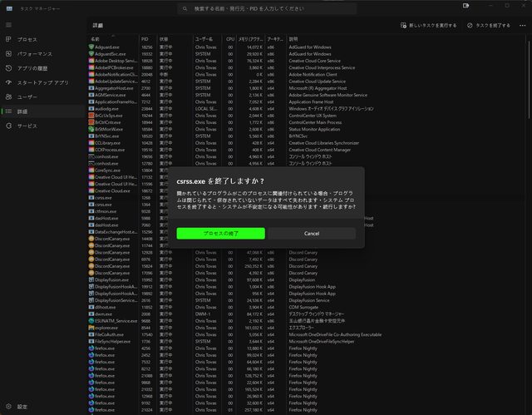Screen dimensions: 532x415
Task: Open the three-dot more options menu
Action: pyautogui.click(x=521, y=26)
